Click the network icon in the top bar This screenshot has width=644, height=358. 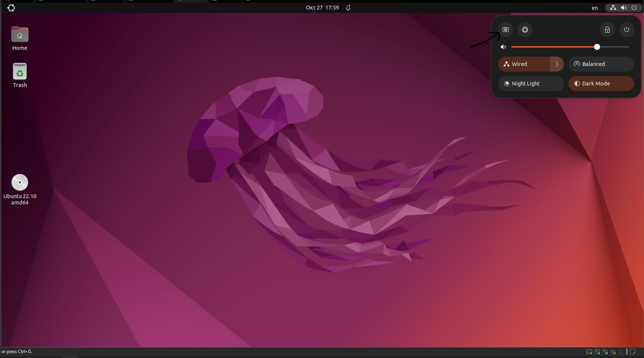(x=613, y=8)
